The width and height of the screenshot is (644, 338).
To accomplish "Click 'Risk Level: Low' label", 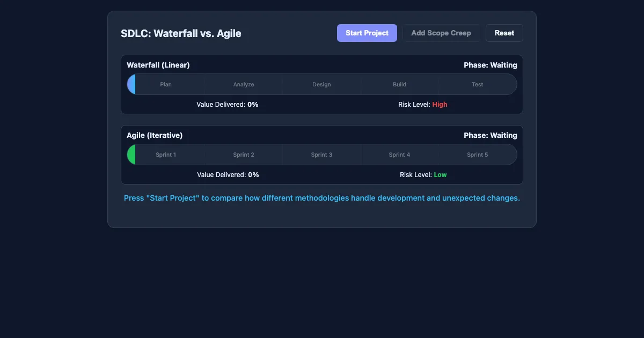I will click(x=423, y=175).
